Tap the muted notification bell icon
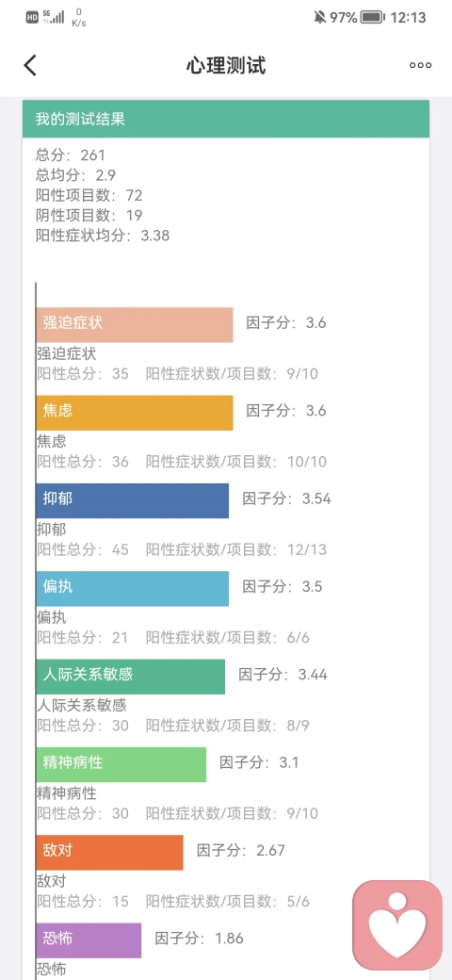The height and width of the screenshot is (980, 452). point(320,18)
